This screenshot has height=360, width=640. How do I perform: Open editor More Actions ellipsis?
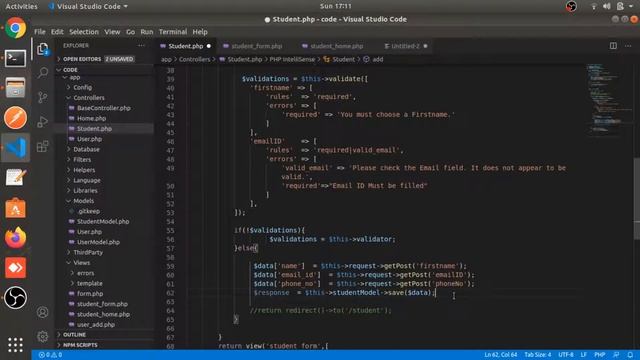628,46
